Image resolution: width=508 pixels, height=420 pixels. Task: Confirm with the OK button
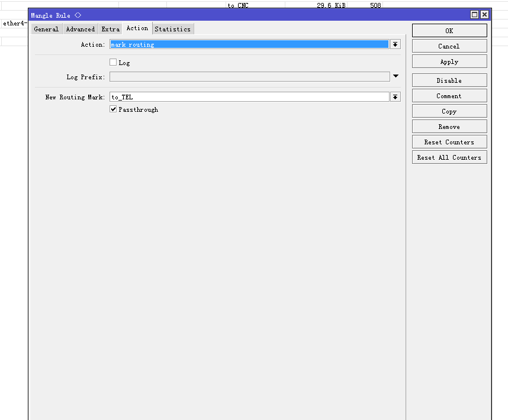tap(449, 30)
